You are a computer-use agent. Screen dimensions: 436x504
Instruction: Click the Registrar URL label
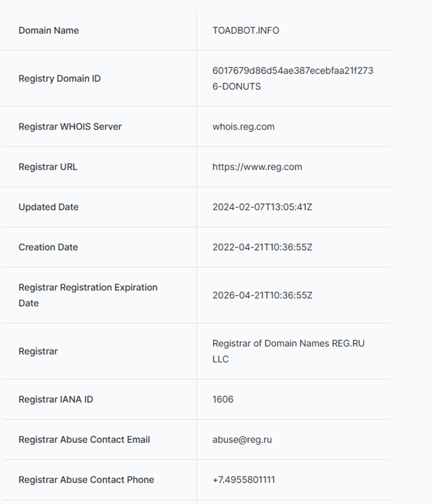pyautogui.click(x=47, y=167)
